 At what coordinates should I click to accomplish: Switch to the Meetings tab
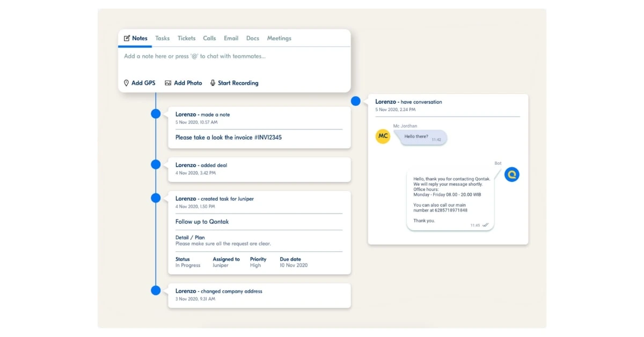279,38
